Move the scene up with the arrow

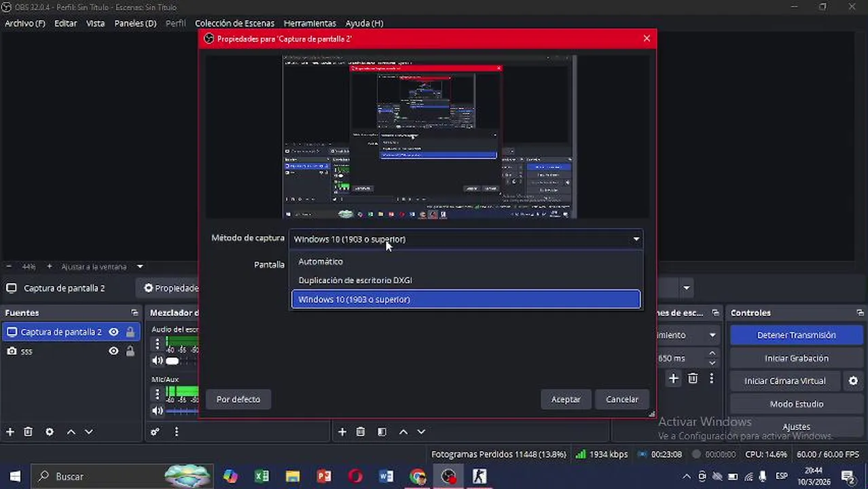click(x=403, y=432)
